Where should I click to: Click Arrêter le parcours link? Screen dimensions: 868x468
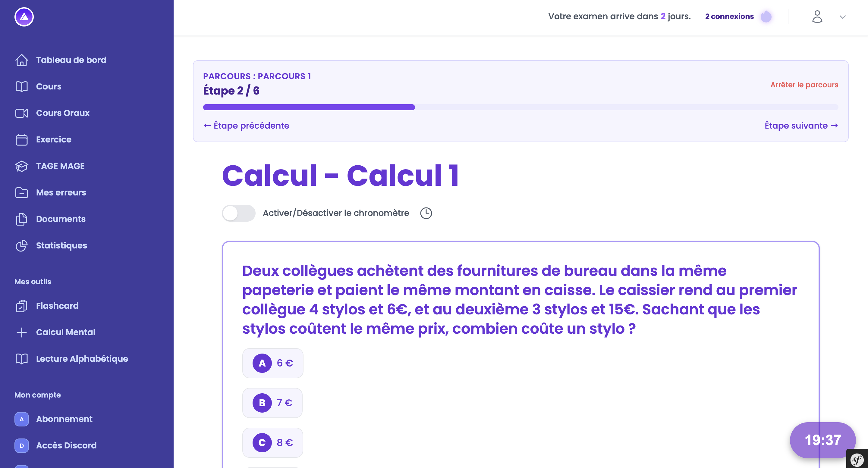[804, 85]
